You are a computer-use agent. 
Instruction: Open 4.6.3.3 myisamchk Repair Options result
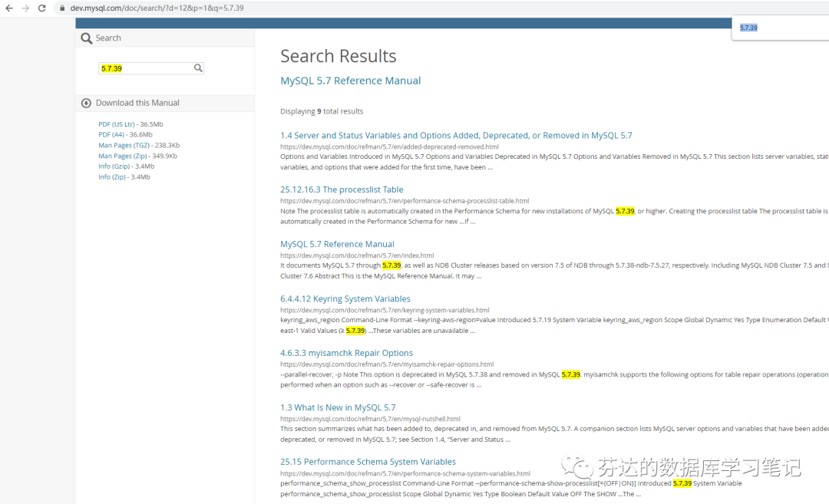pyautogui.click(x=346, y=353)
